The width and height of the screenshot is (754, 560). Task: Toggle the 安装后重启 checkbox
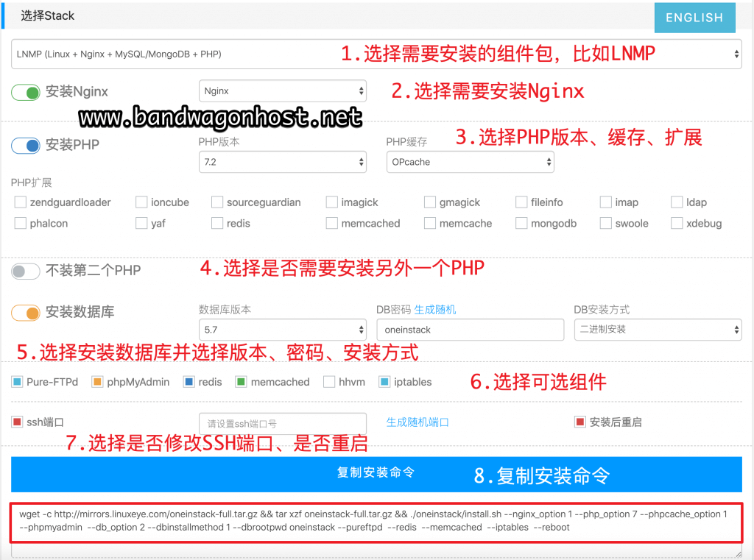click(x=580, y=422)
